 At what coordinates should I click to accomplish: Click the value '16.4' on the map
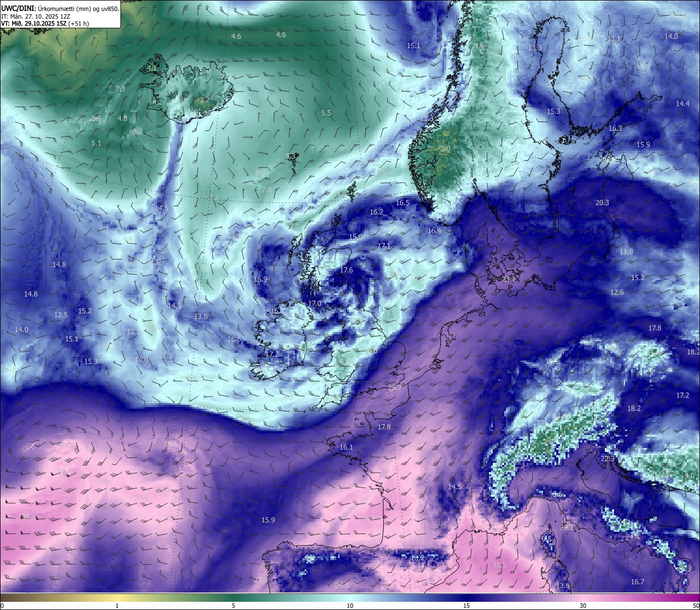(434, 230)
